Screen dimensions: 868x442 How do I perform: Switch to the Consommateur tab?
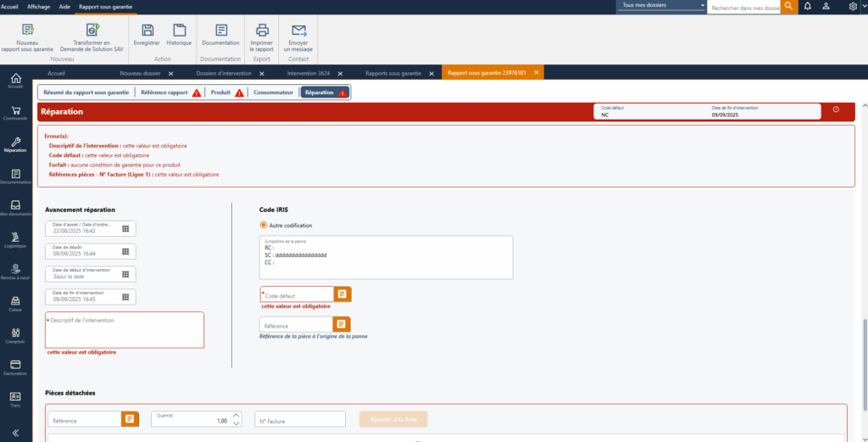tap(273, 92)
